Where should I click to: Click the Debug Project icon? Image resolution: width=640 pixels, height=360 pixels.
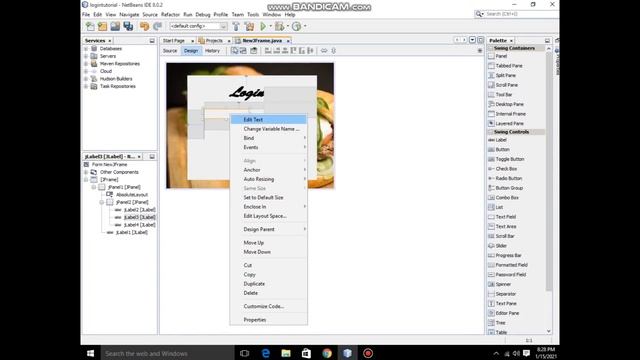pos(279,27)
